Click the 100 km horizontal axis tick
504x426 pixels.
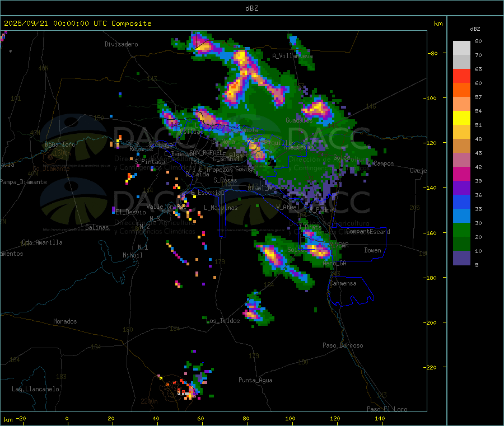click(x=290, y=418)
